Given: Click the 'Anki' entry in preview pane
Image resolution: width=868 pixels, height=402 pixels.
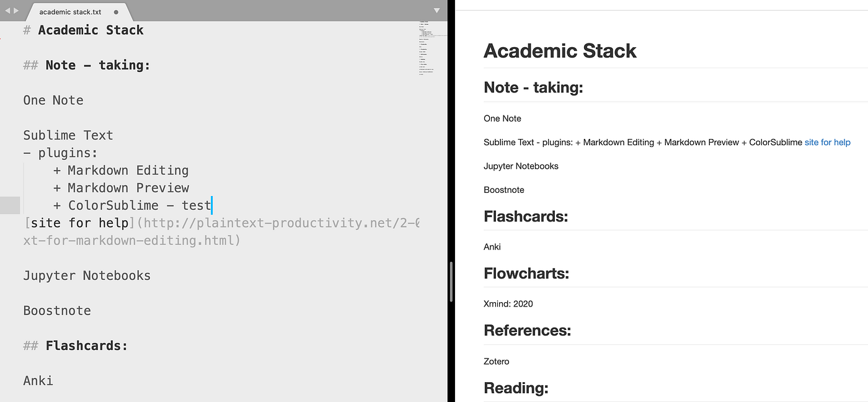Looking at the screenshot, I should click(x=492, y=246).
